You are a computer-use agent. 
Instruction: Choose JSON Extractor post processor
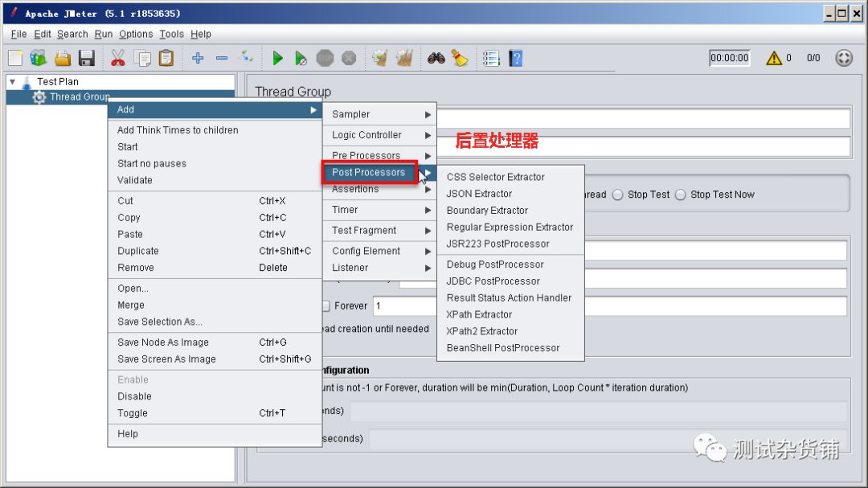(x=510, y=193)
